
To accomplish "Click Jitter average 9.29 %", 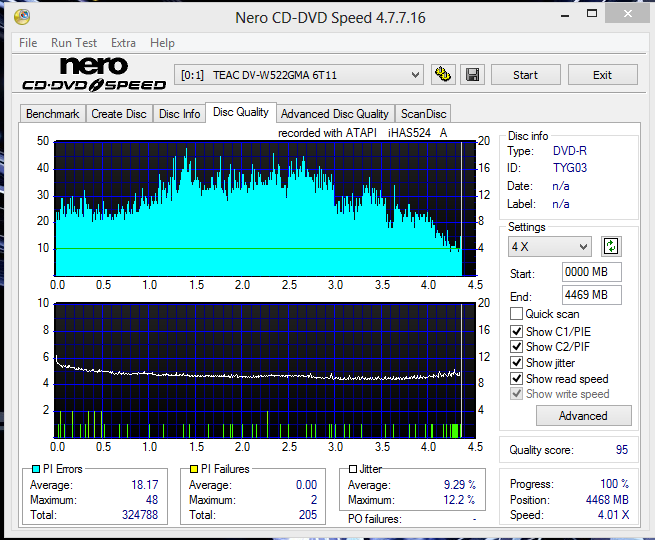I will pyautogui.click(x=460, y=484).
